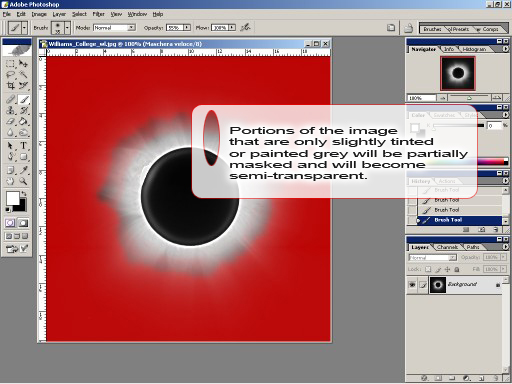Select the Slice tool

click(x=23, y=86)
